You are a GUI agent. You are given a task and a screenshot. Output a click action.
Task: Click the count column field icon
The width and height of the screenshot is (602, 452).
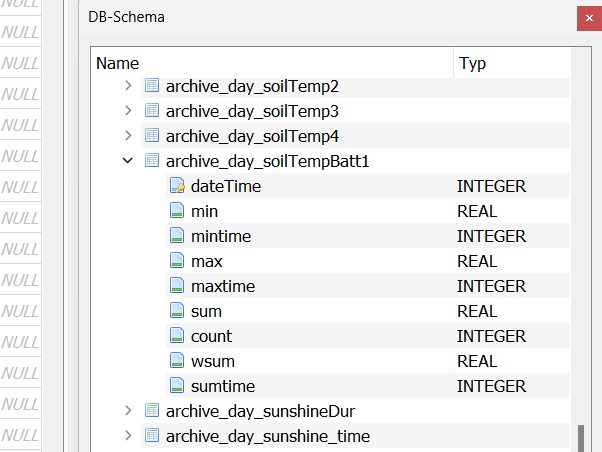click(x=177, y=336)
